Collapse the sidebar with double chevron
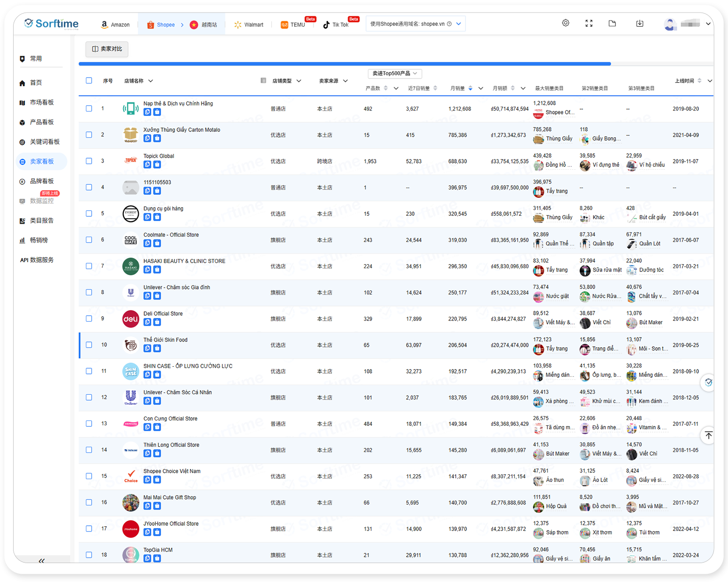This screenshot has height=582, width=728. [x=42, y=561]
